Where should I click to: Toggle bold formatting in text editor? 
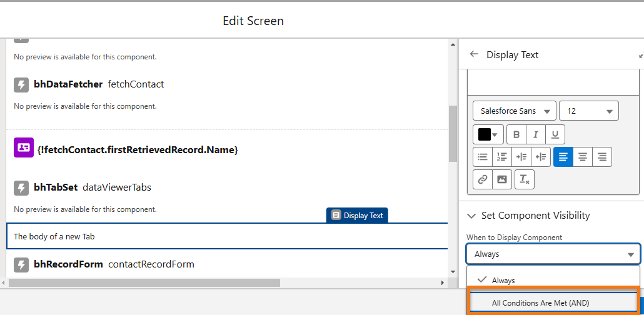click(x=516, y=134)
